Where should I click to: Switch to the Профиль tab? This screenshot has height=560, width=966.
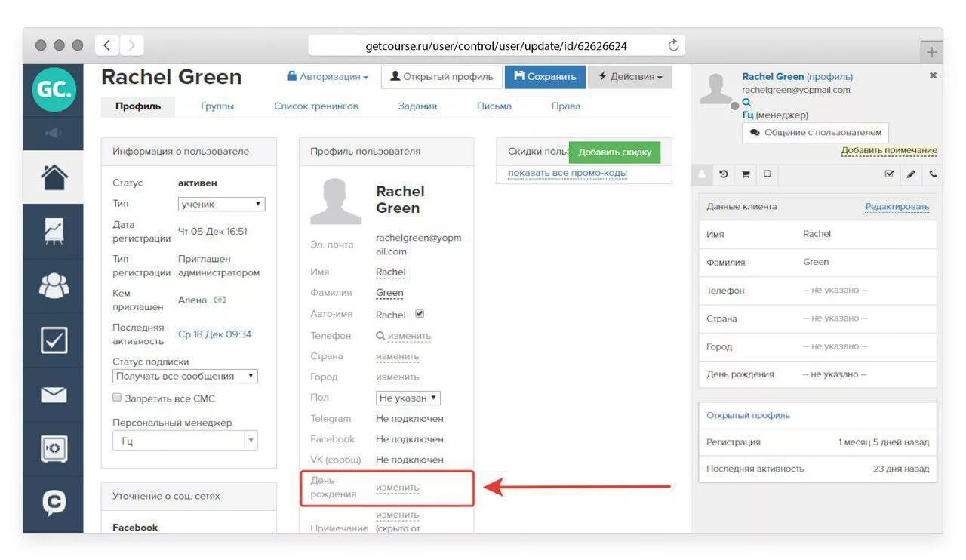138,106
